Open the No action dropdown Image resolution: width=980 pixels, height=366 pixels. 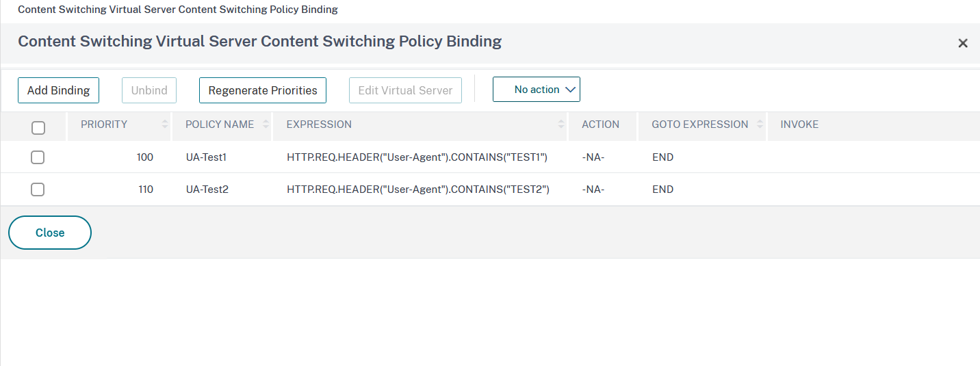pos(536,90)
